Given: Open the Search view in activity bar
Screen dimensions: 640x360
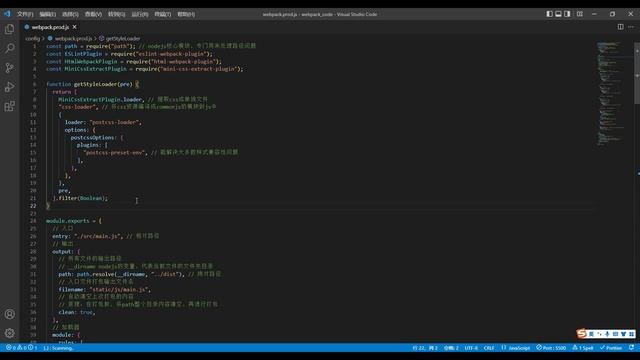Looking at the screenshot, I should [x=9, y=48].
